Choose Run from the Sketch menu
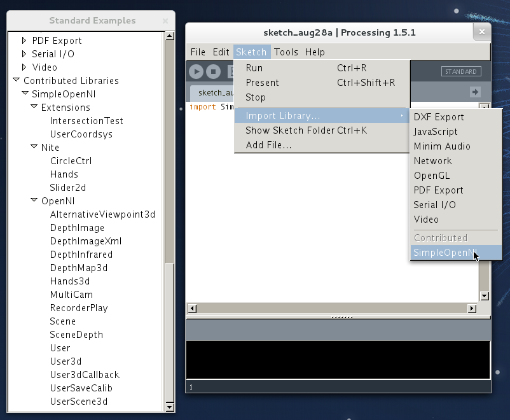Image resolution: width=510 pixels, height=420 pixels. pyautogui.click(x=322, y=68)
